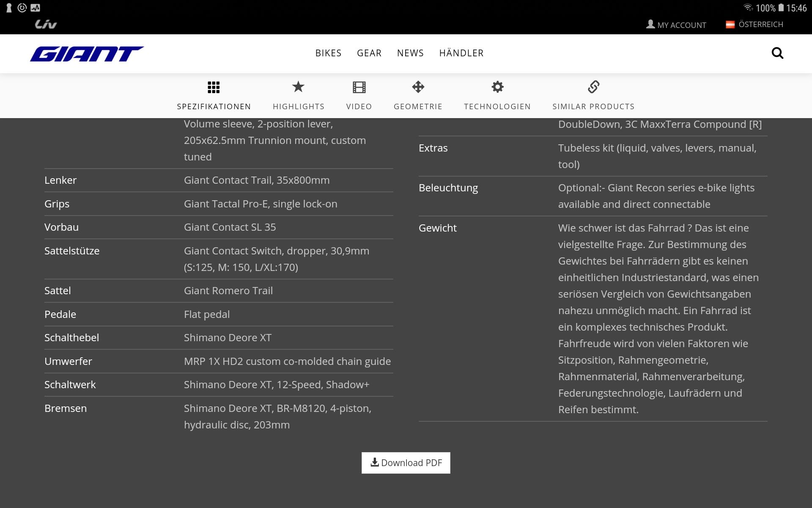Change country via ÖSTERREICH link

(x=761, y=25)
